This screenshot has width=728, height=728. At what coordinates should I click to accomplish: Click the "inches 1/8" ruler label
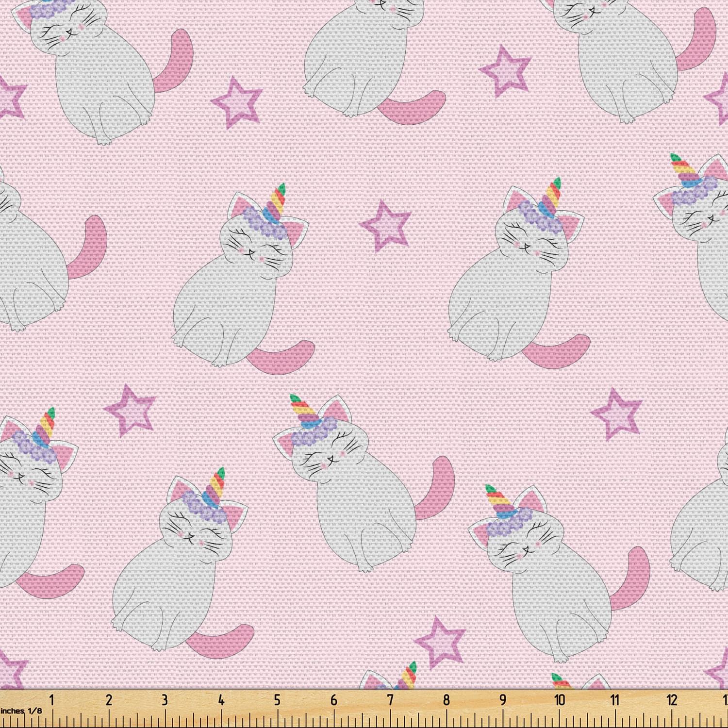coord(21,711)
